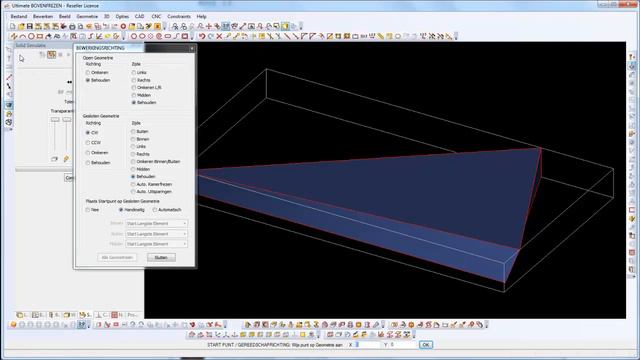Click the highlighted blue icon in bottom-left toolbar
Screen dimensions: 640x360
tap(82, 325)
